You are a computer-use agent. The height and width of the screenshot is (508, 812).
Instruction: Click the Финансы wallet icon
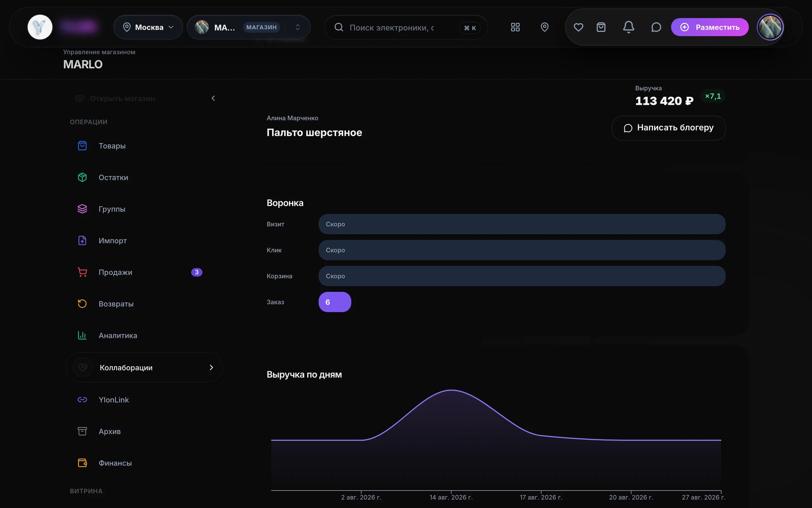click(x=82, y=463)
